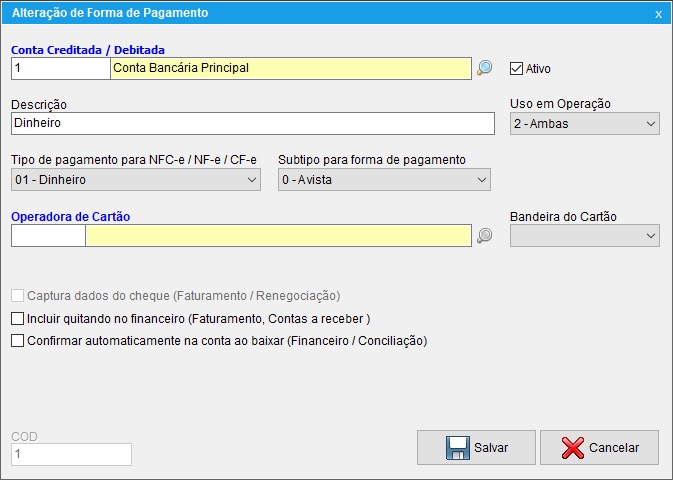Click the yellow Operadora de Cartão name field
Viewport: 673px width, 480px height.
(x=279, y=235)
